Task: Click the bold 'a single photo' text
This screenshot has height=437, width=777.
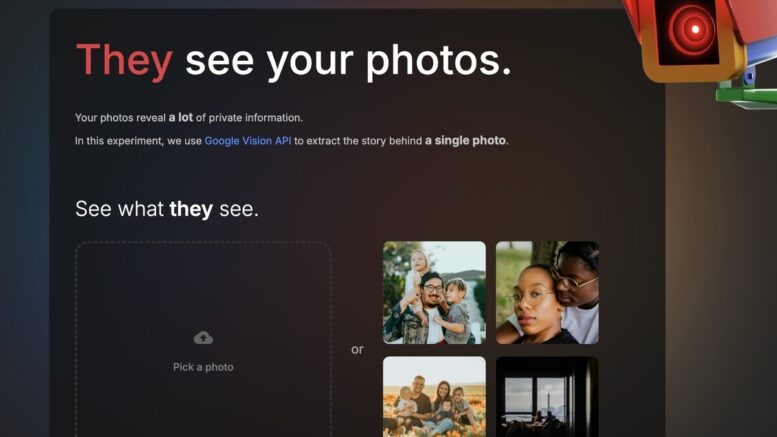Action: (x=466, y=141)
